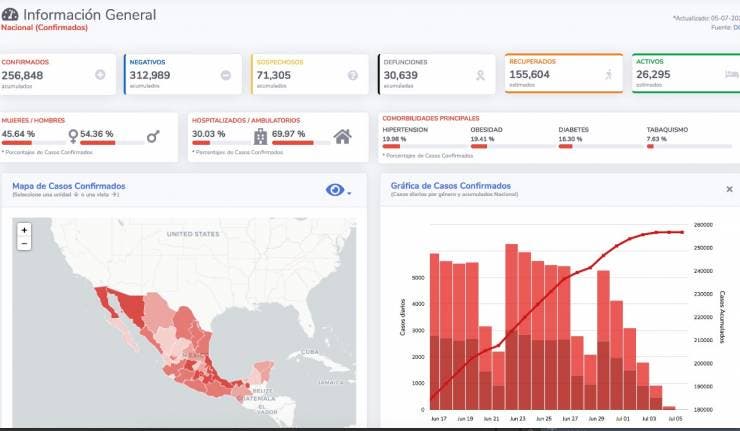The image size is (740, 431).
Task: Close the Gráfica de Casos Confirmados panel
Action: 729,189
